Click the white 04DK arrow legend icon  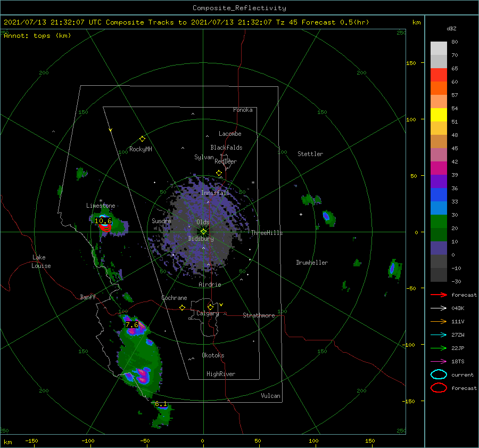439,308
